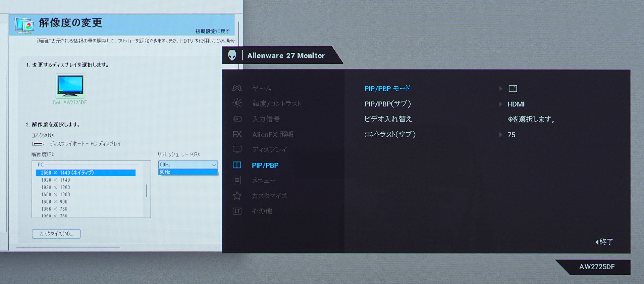Select the 輝度/コントラスト sun icon
Screen dimensions: 644x284
[237, 103]
